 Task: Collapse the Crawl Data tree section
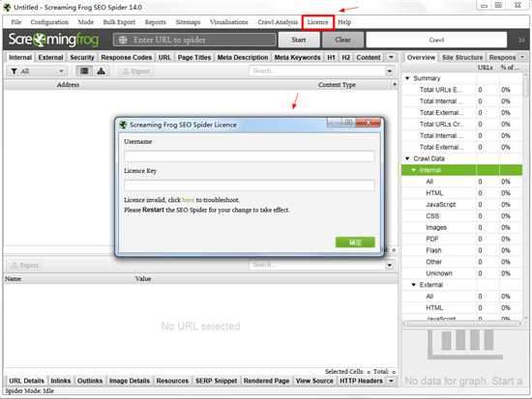click(x=407, y=158)
